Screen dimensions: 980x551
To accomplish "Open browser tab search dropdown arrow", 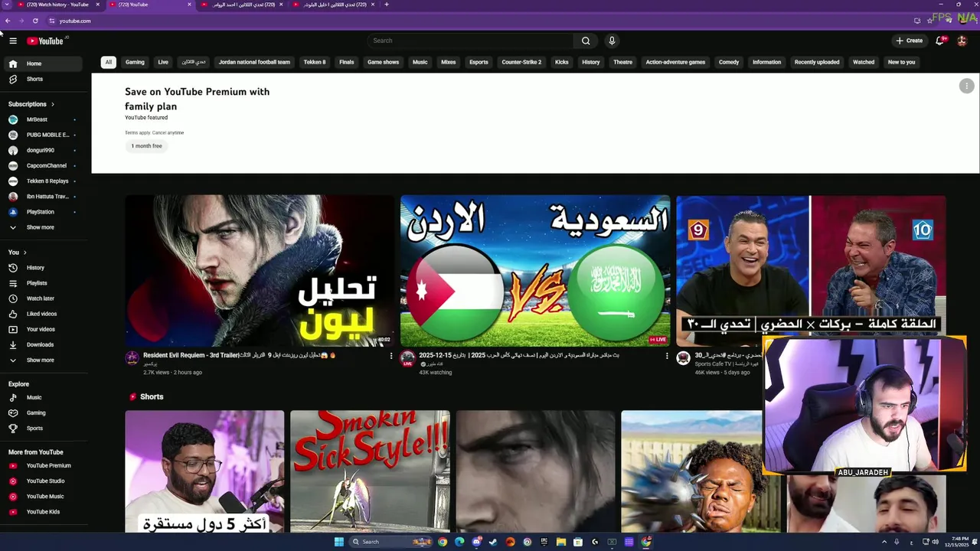I will [x=5, y=5].
